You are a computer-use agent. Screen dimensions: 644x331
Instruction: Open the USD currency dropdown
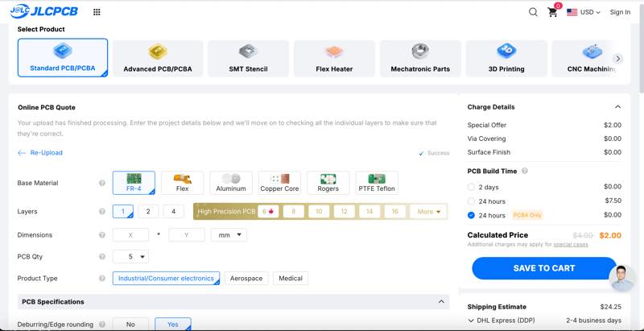(x=584, y=12)
